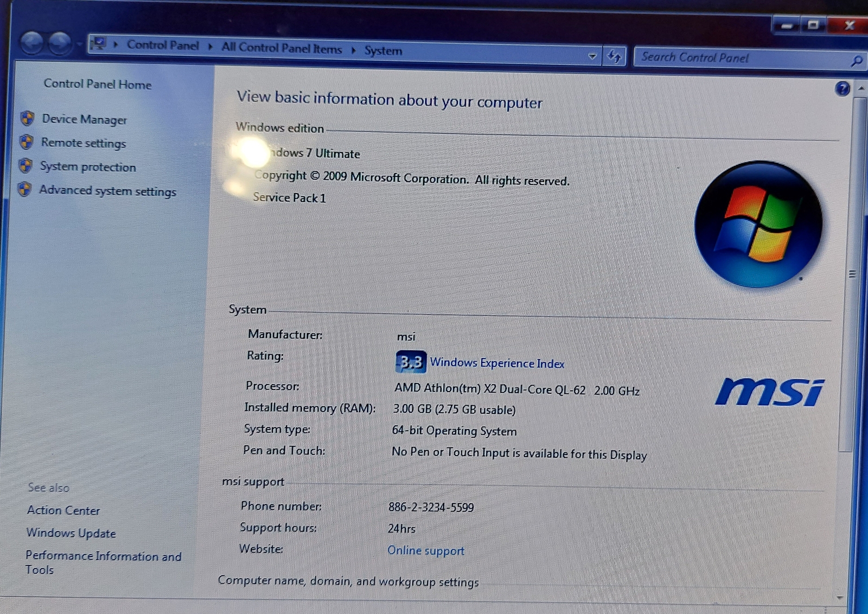This screenshot has height=614, width=868.
Task: Open Advanced system settings
Action: pos(107,190)
